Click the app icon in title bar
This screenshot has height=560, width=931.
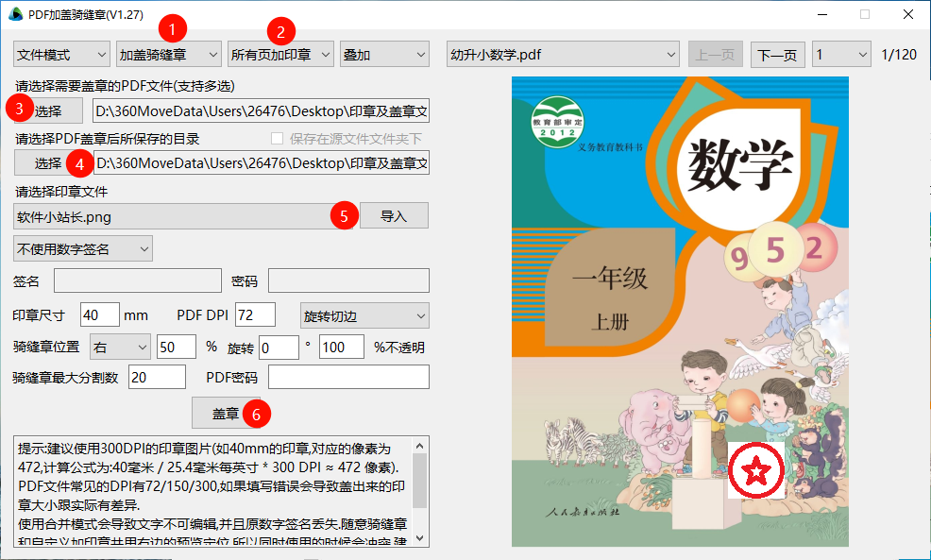coord(15,14)
